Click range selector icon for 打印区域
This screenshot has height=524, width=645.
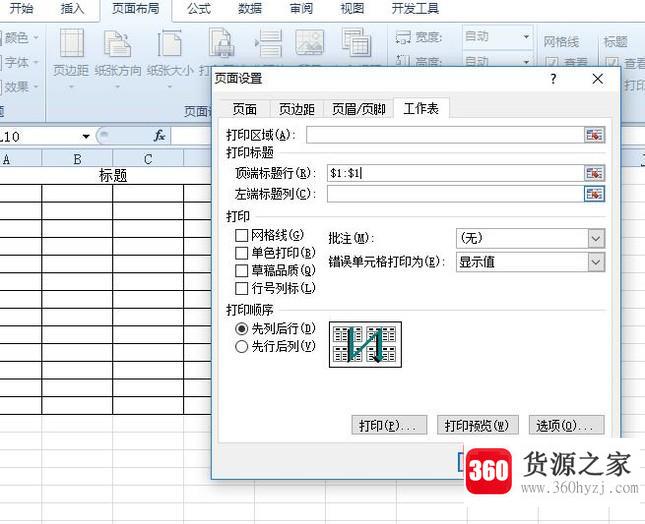[x=594, y=135]
